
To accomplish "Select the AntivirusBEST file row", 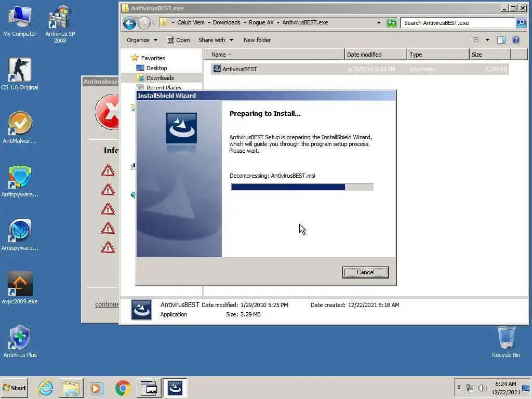I will point(360,69).
